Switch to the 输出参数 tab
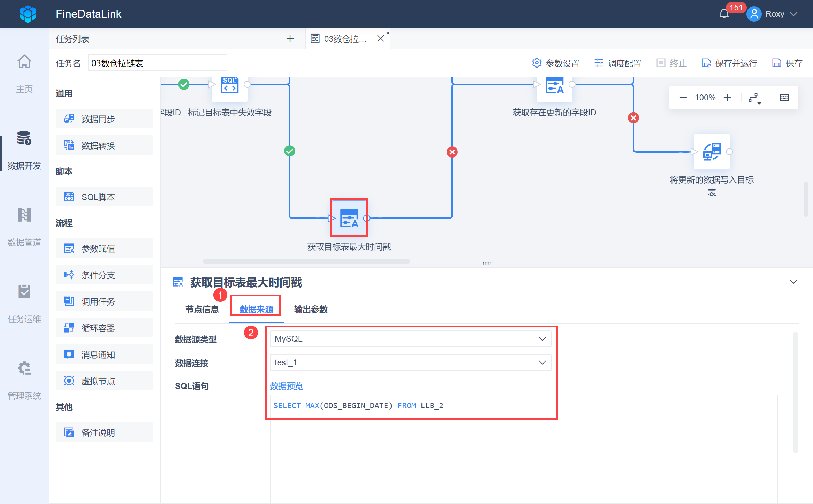This screenshot has width=813, height=504. point(311,310)
